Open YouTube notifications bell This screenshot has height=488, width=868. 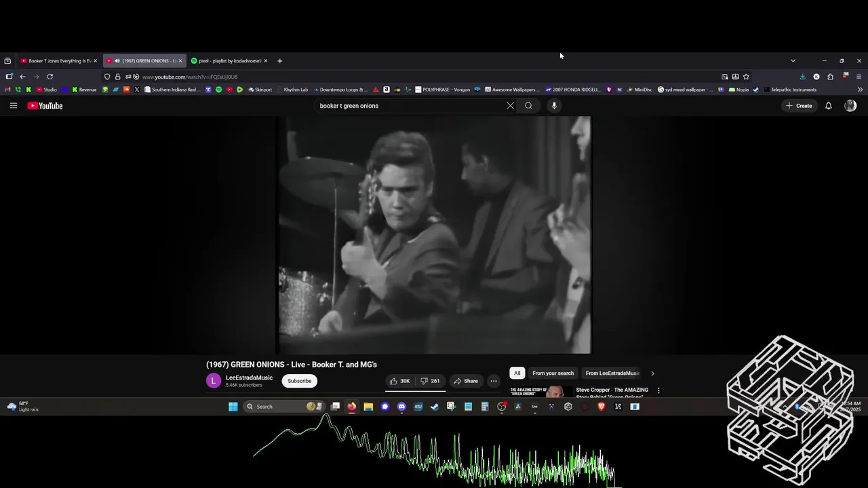tap(828, 106)
